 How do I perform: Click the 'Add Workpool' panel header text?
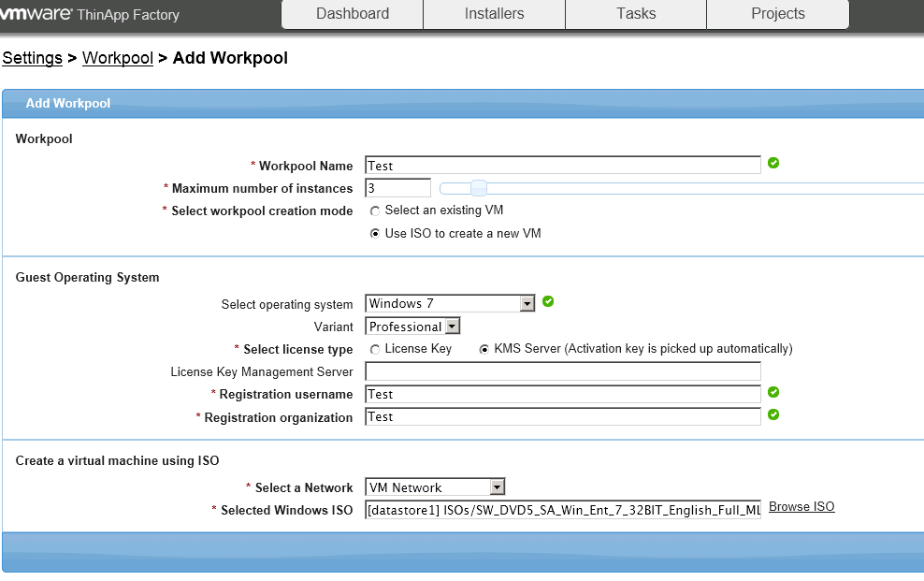point(67,103)
